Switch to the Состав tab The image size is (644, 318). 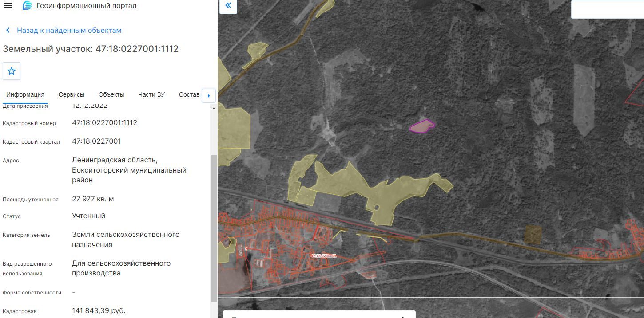point(189,94)
